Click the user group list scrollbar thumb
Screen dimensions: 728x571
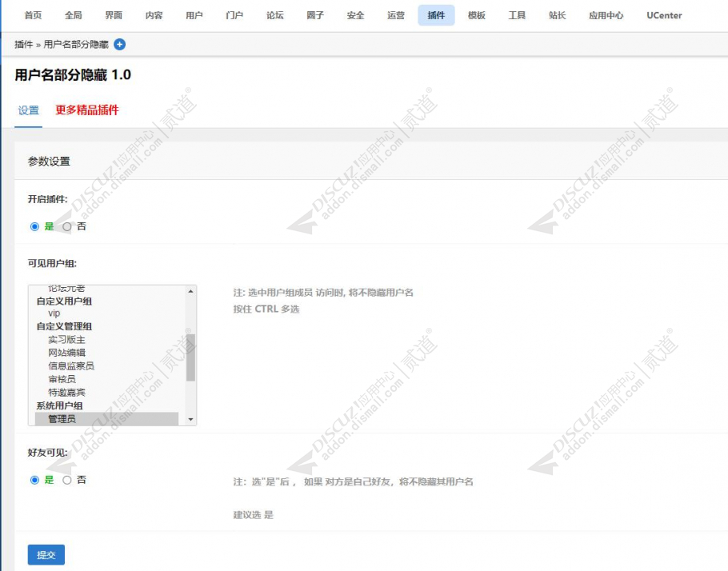190,357
